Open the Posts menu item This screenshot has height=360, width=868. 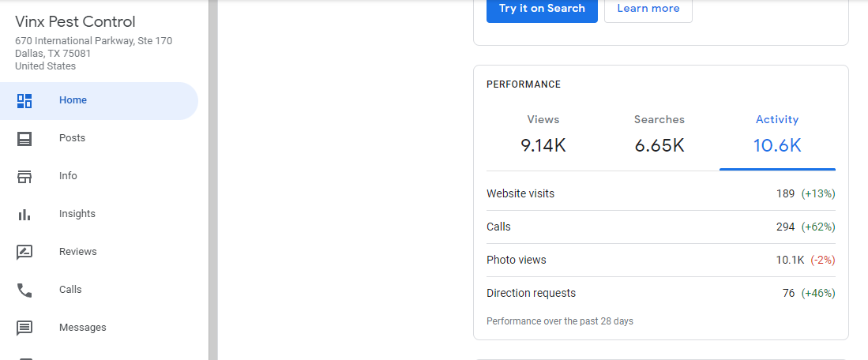72,138
